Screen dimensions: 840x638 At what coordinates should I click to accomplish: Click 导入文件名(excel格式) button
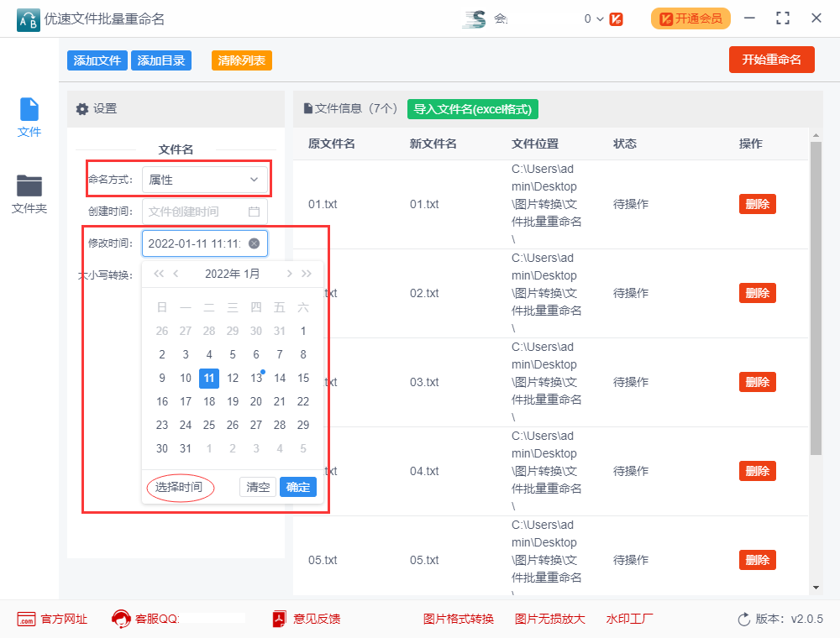click(x=472, y=109)
